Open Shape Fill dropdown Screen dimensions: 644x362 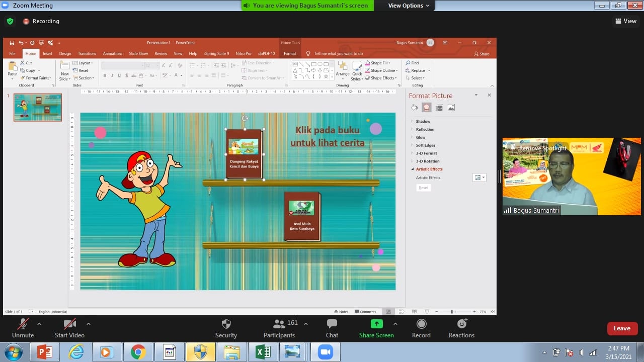tap(378, 63)
